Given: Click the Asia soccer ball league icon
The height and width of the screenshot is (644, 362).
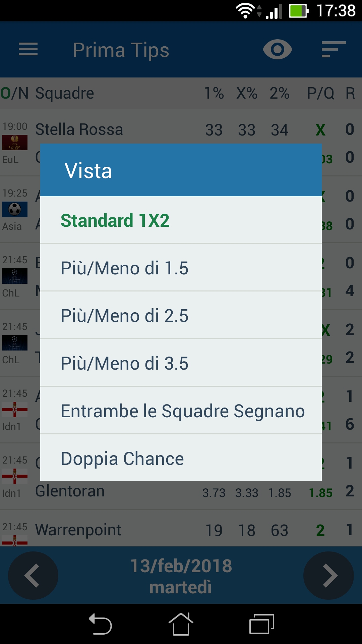Looking at the screenshot, I should [x=15, y=209].
